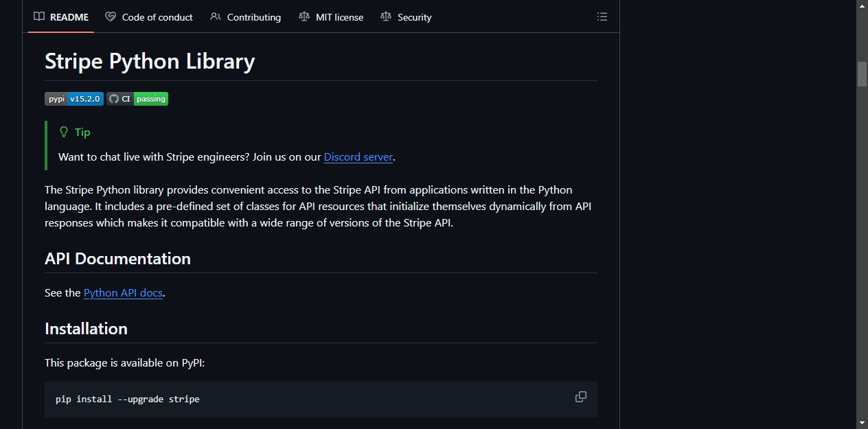This screenshot has width=868, height=429.
Task: Open the README tab
Action: [61, 16]
